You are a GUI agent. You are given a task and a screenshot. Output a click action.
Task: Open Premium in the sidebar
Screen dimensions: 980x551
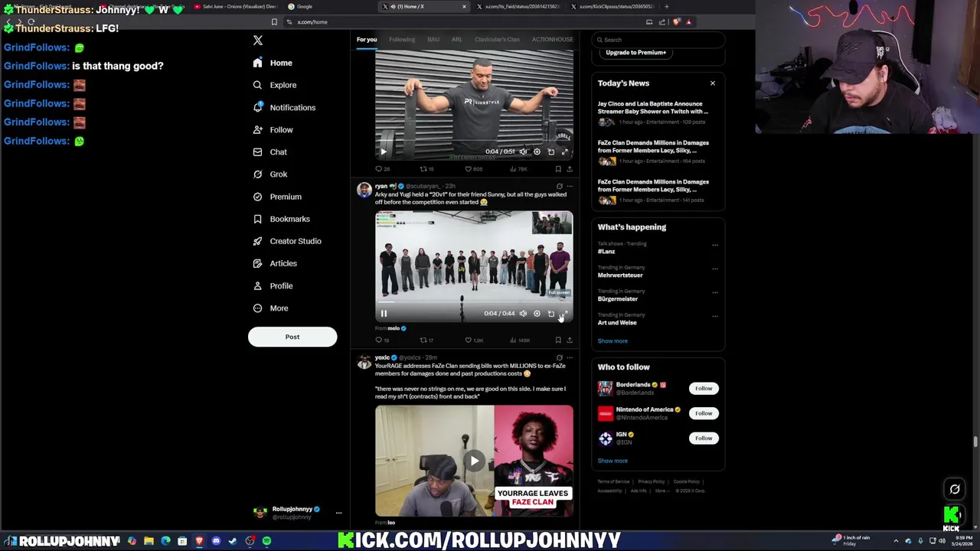tap(277, 197)
